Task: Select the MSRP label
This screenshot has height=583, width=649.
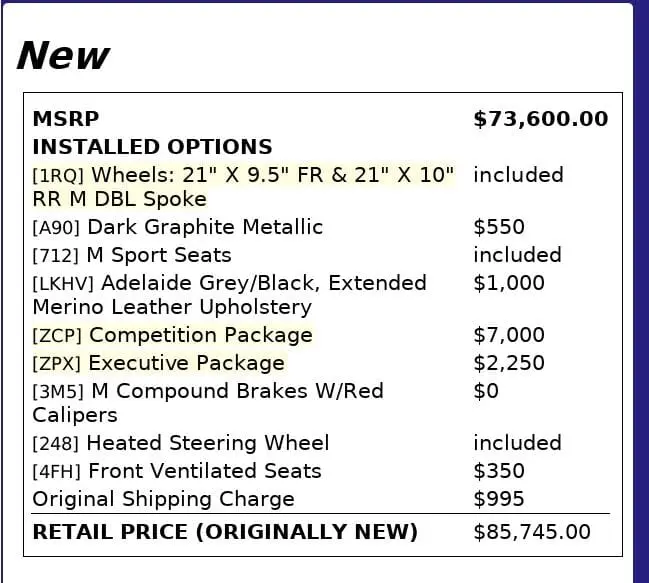Action: coord(66,119)
